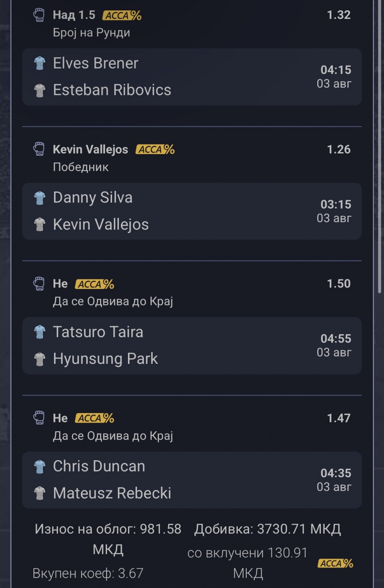The height and width of the screenshot is (588, 384).
Task: Click glove icon next to Kevin Vallejos pick
Action: [x=39, y=149]
